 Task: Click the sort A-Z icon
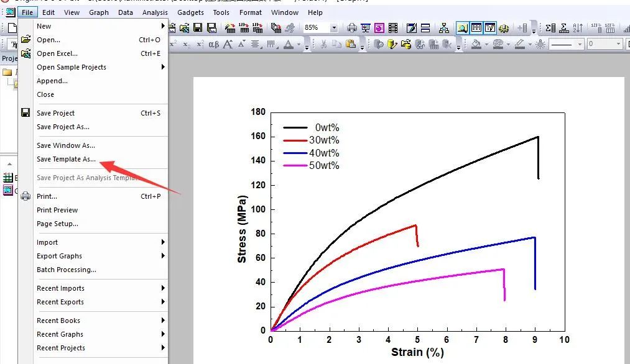578,28
